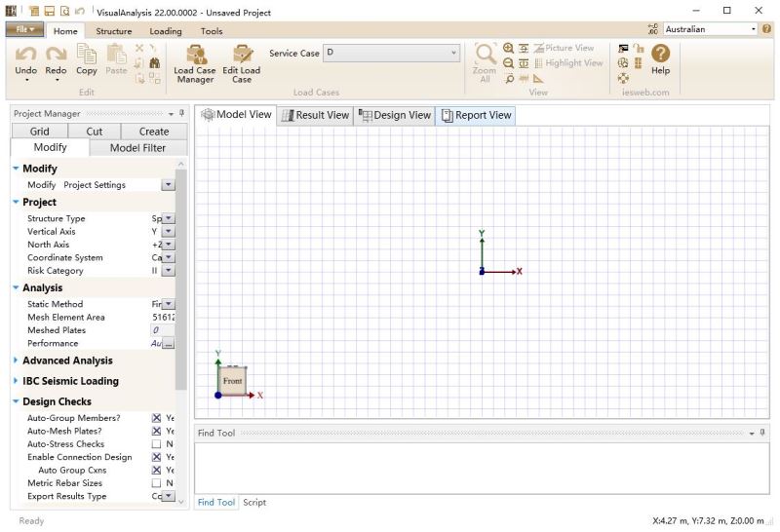This screenshot has height=532, width=780.
Task: Click the Undo arrow icon
Action: tap(26, 54)
